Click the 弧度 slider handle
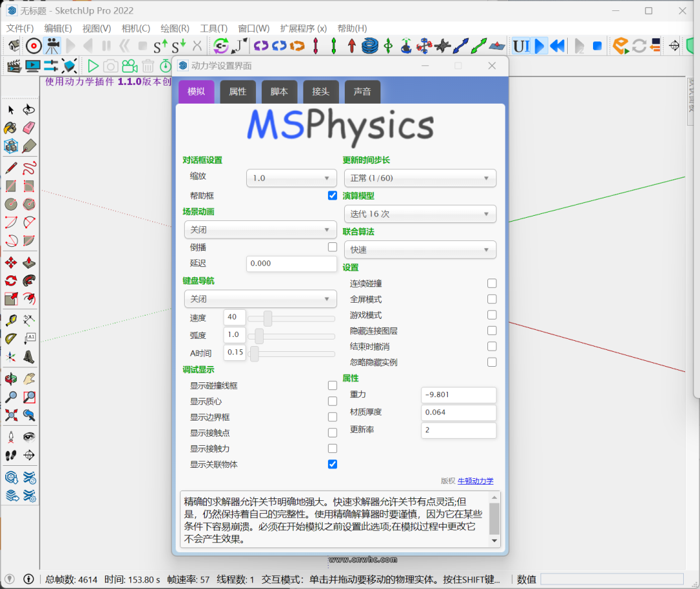Image resolution: width=700 pixels, height=589 pixels. (259, 336)
